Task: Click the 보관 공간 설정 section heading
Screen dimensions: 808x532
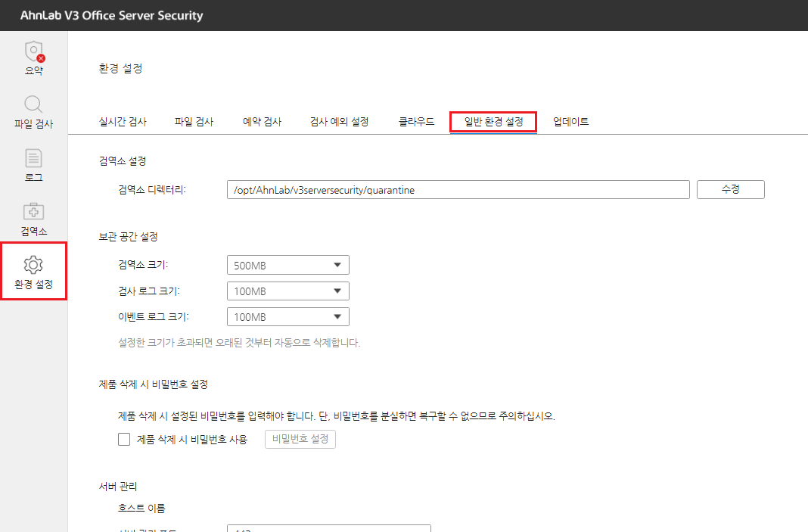Action: (x=129, y=237)
